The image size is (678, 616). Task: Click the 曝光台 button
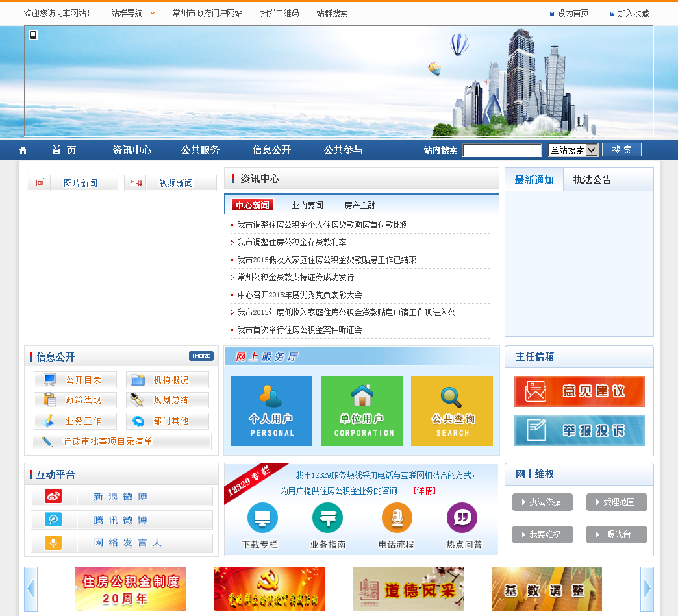point(616,534)
